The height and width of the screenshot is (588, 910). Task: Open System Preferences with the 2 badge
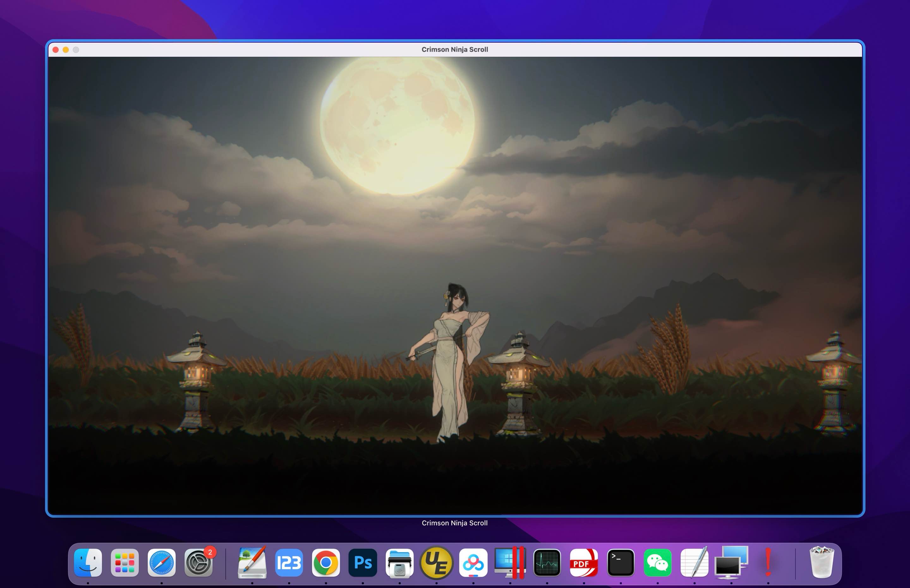(199, 563)
